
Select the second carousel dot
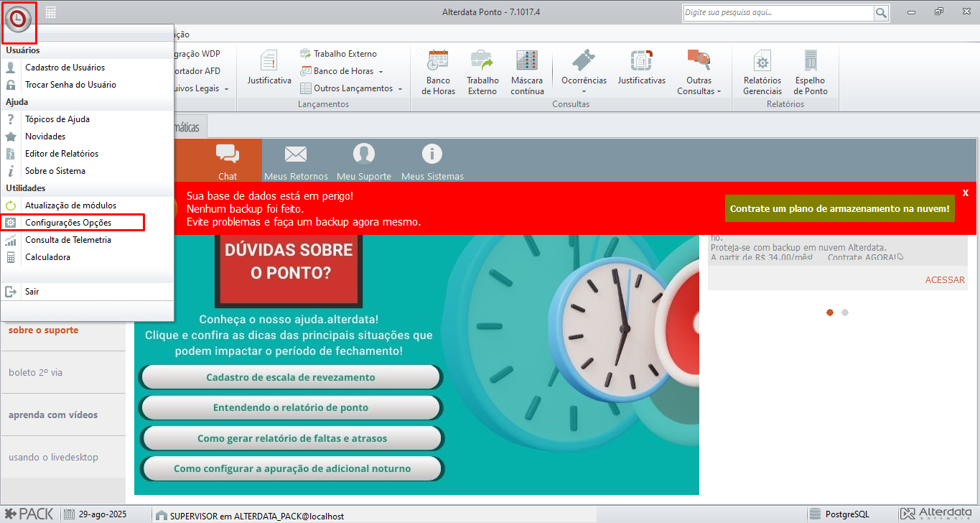coord(845,313)
